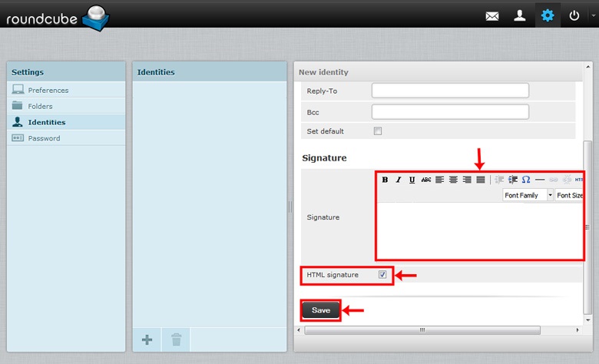This screenshot has height=364, width=599.
Task: Click the Save button
Action: (x=320, y=310)
